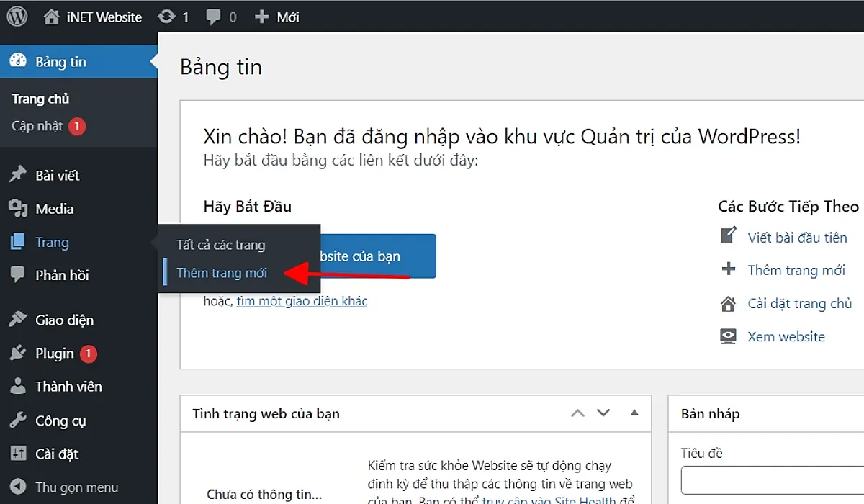Collapse the Tình trạng web của bạn panel

(x=634, y=413)
